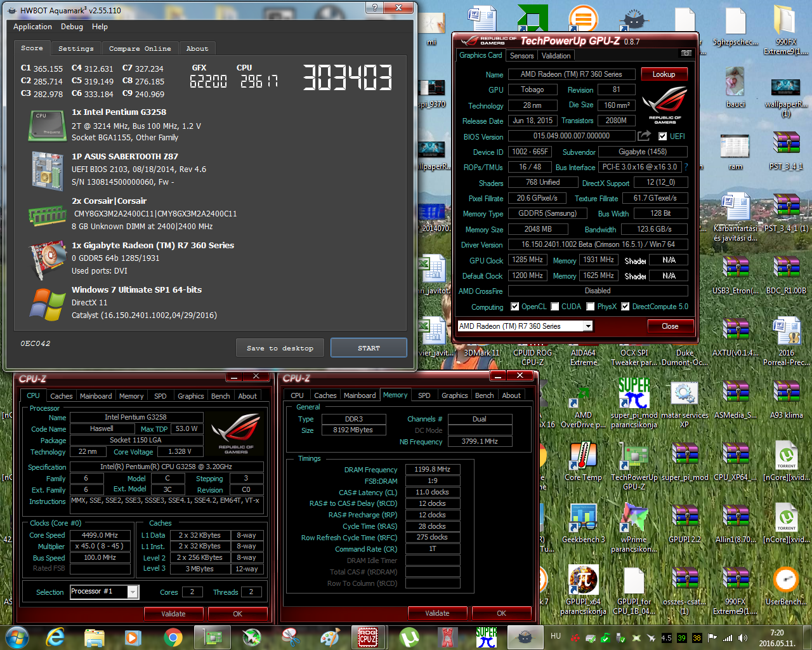Screen dimensions: 812x650
Task: Click Save to desktop button
Action: pos(280,348)
